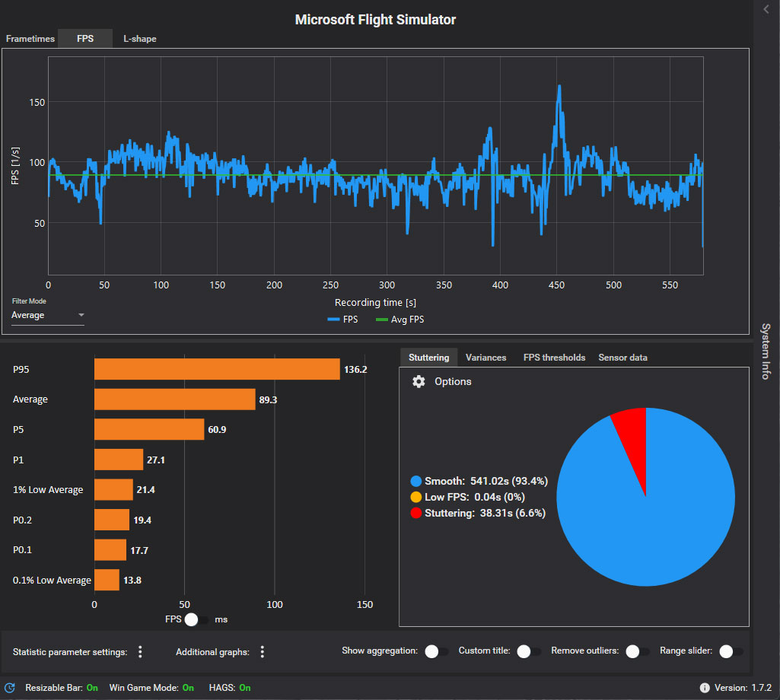Open Statistic parameter settings three-dot menu

[x=140, y=652]
